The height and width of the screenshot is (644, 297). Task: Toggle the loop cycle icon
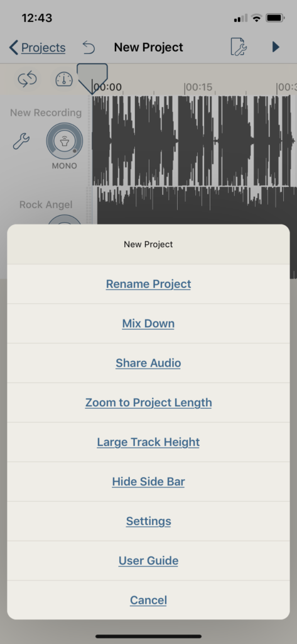click(27, 79)
